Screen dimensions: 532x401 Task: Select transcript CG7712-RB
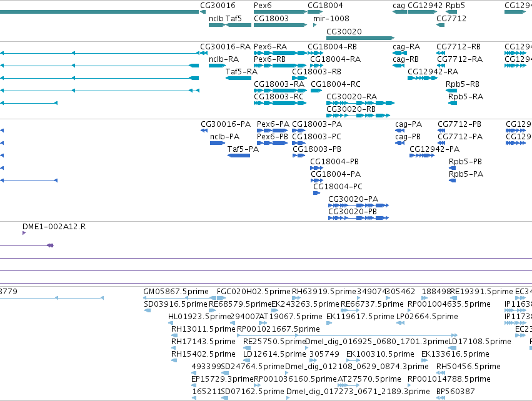point(458,46)
